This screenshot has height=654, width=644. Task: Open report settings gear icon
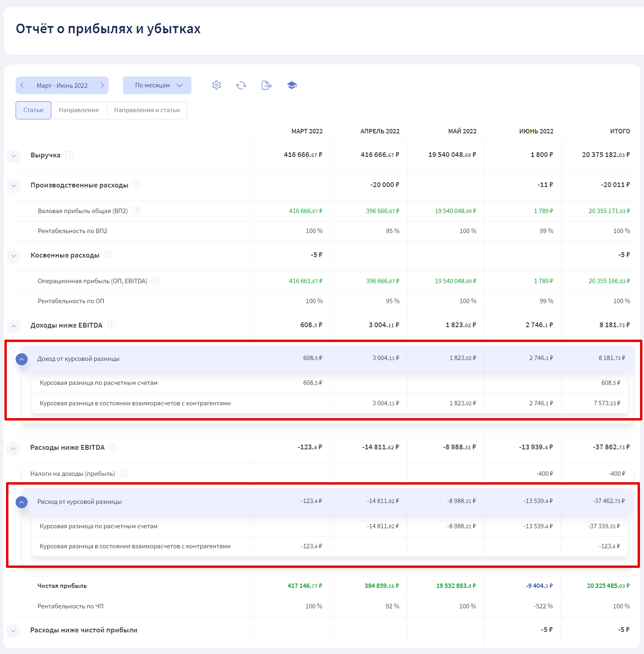coord(217,85)
